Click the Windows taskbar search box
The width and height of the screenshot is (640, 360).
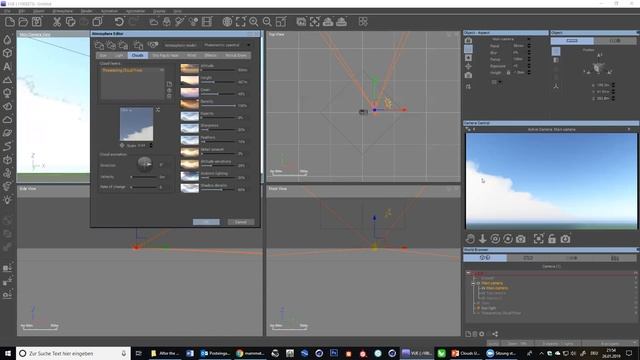(73, 353)
